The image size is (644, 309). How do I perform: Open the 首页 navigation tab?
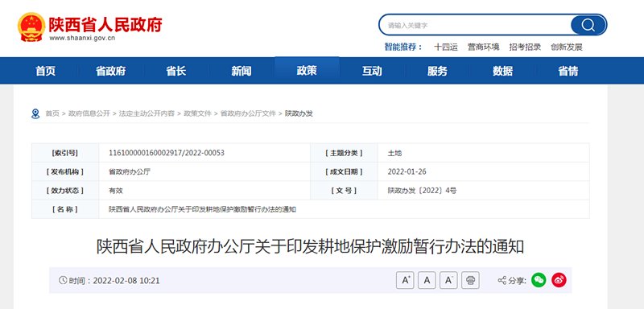pyautogui.click(x=46, y=71)
